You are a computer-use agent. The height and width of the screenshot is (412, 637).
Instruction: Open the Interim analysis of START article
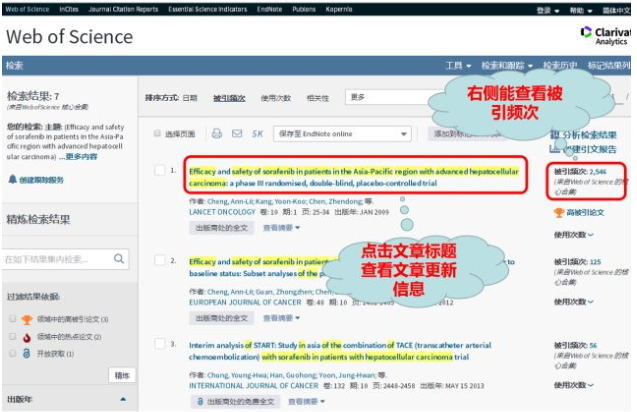[x=340, y=351]
